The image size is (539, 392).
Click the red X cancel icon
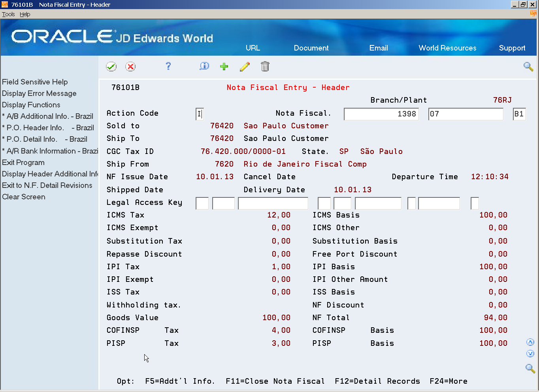[x=130, y=67]
